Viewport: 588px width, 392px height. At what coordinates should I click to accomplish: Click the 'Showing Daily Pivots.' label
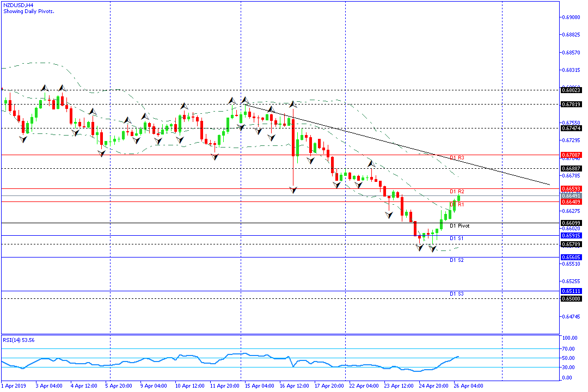click(x=29, y=11)
